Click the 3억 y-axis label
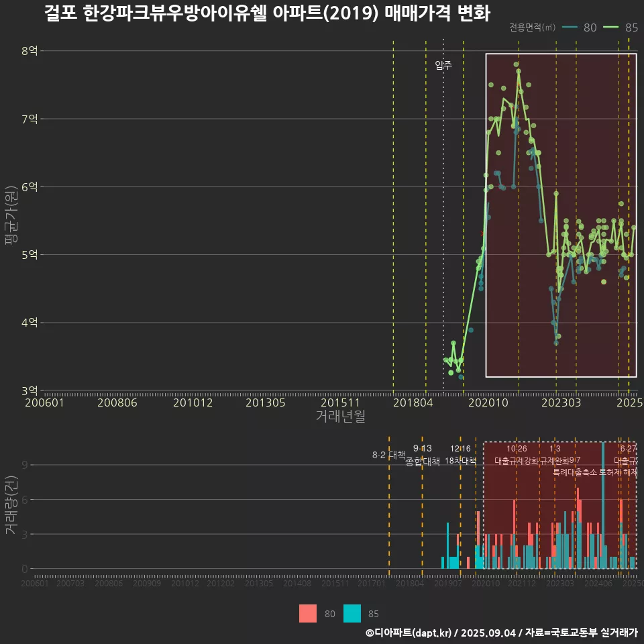Viewport: 644px width, 644px height. pos(30,390)
